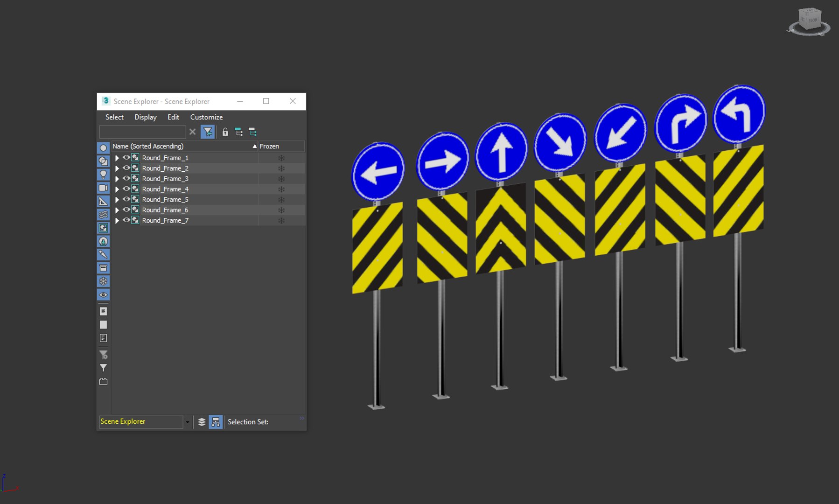Toggle Display Bones filter icon

click(103, 254)
